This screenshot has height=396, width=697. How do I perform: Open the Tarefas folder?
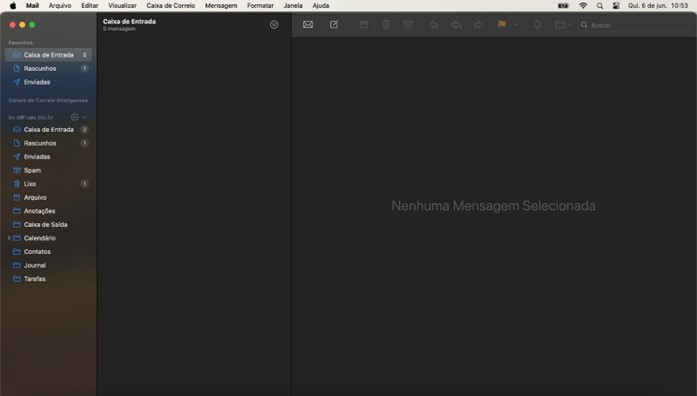click(x=48, y=279)
